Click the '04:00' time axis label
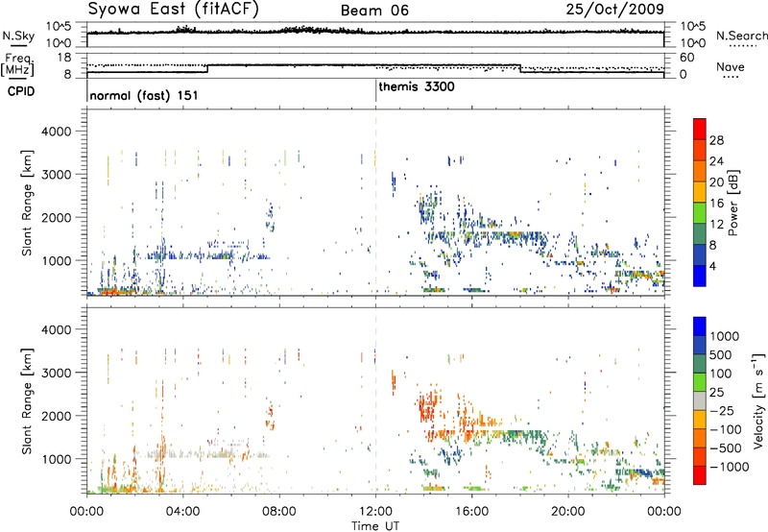 tap(182, 512)
